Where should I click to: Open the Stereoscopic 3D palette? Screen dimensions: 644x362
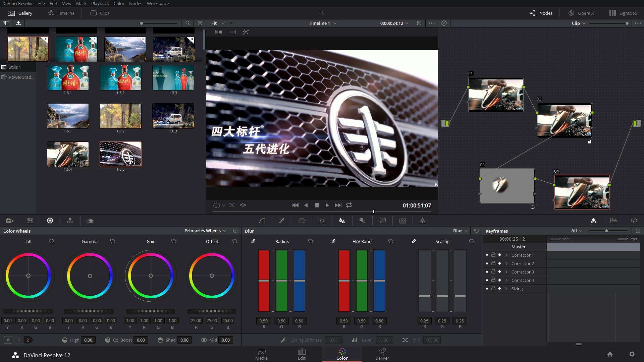(402, 221)
